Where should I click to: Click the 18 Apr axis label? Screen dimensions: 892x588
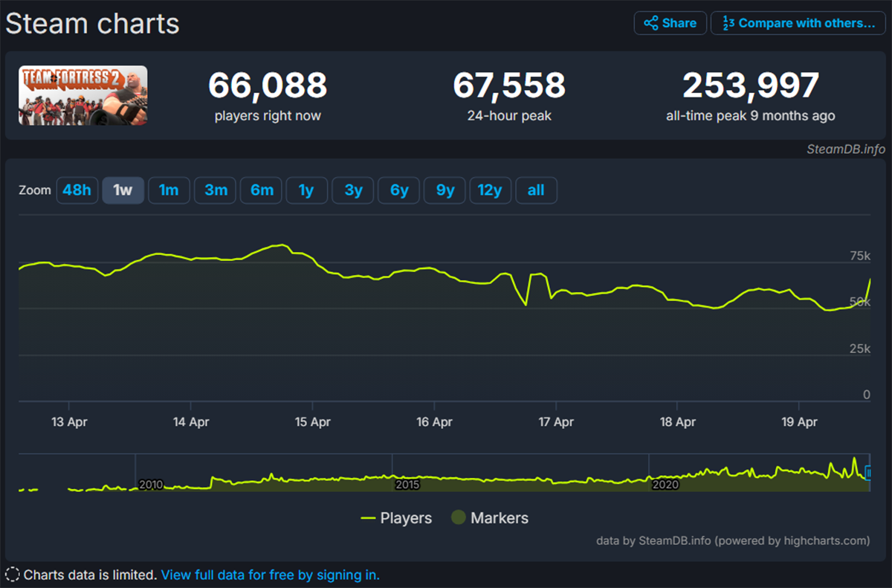coord(678,421)
